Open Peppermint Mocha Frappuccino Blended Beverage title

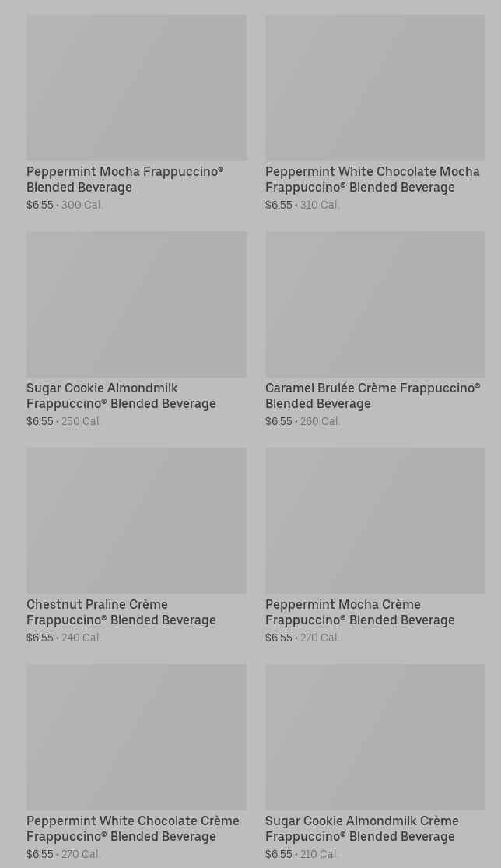point(124,179)
